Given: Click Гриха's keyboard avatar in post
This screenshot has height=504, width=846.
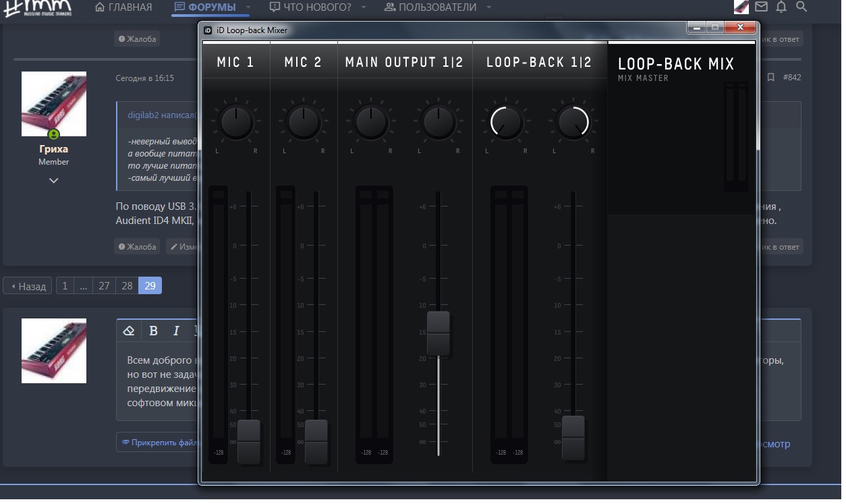Looking at the screenshot, I should [x=54, y=104].
